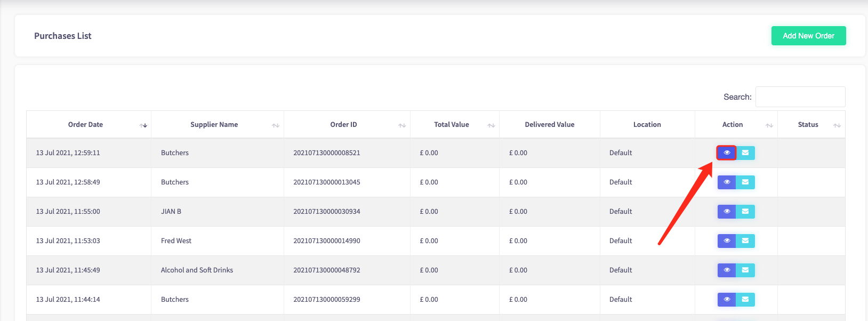This screenshot has width=868, height=321.
Task: Click Butchers in the 11:44:14 row
Action: 175,300
